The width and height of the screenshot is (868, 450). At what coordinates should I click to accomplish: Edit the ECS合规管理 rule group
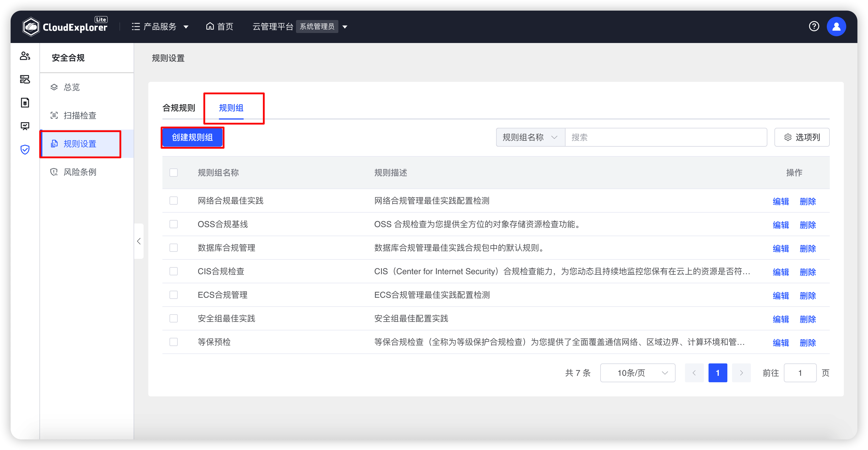[781, 296]
